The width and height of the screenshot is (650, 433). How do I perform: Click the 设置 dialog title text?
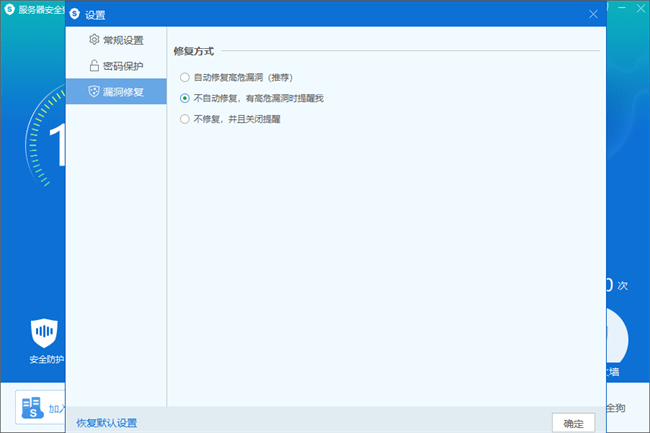[95, 15]
